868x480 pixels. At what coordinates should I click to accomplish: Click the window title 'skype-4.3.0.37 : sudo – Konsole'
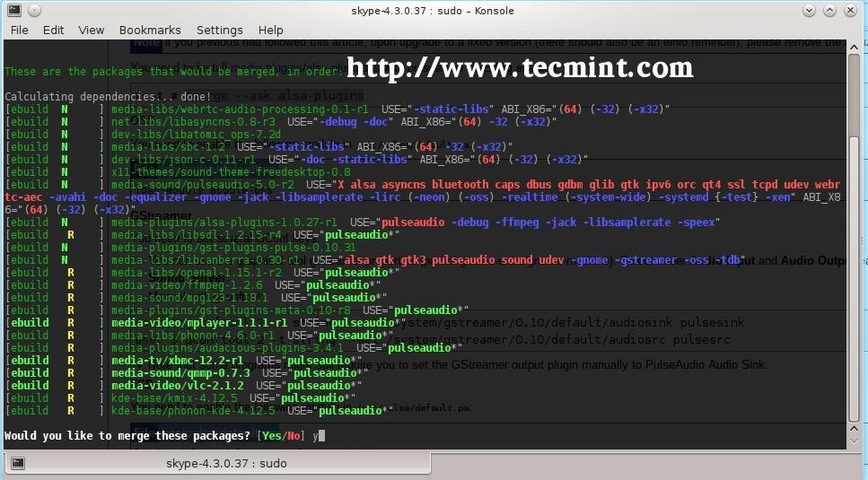[433, 11]
